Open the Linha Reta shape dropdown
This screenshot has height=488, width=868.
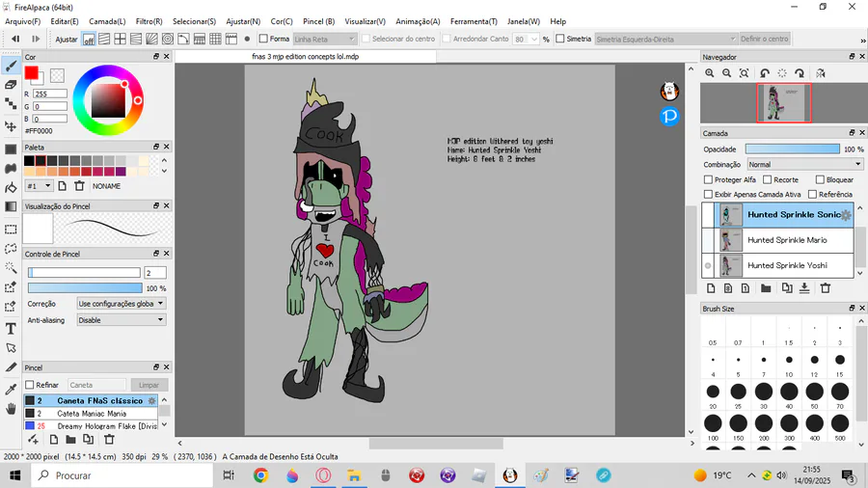point(324,40)
